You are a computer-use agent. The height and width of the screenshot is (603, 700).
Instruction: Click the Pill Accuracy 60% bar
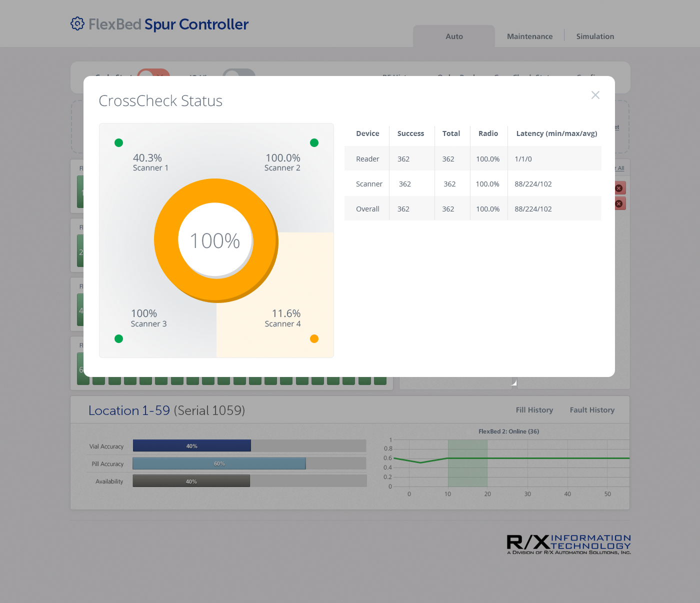tap(219, 463)
